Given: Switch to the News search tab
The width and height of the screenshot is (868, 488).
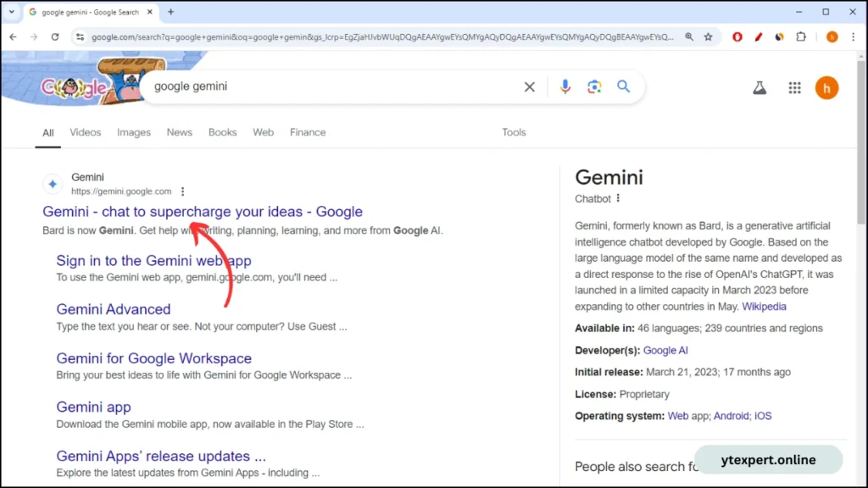Looking at the screenshot, I should click(x=179, y=132).
